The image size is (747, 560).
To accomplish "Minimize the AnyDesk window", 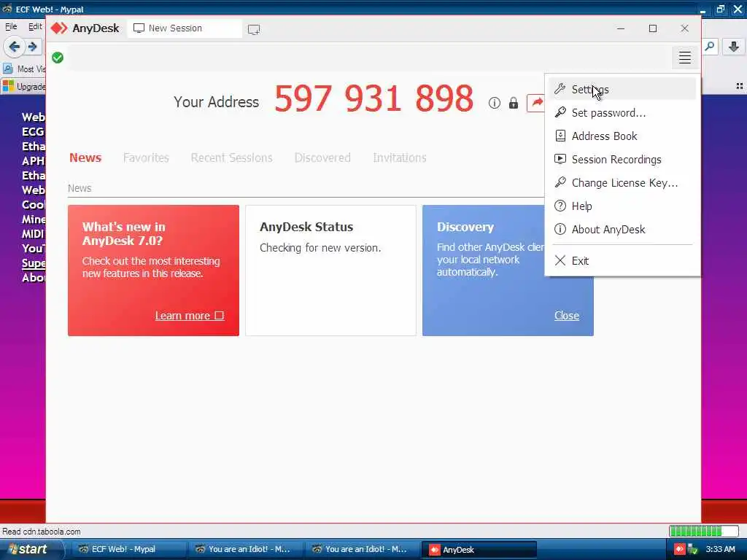I will 621,28.
